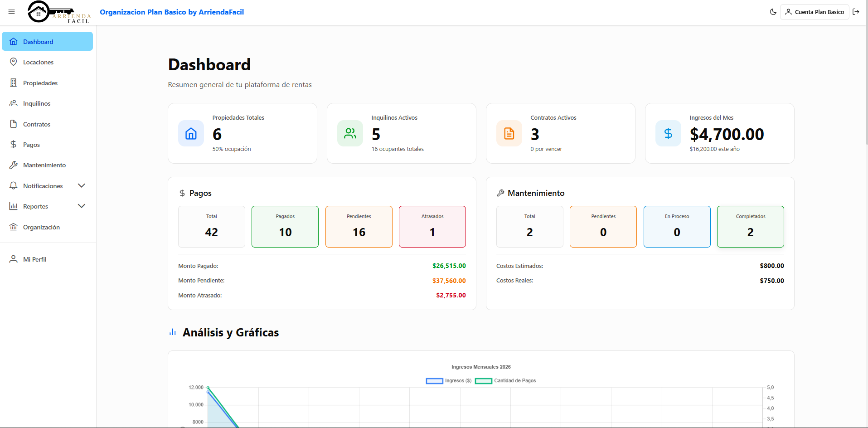Click the logout icon

856,12
